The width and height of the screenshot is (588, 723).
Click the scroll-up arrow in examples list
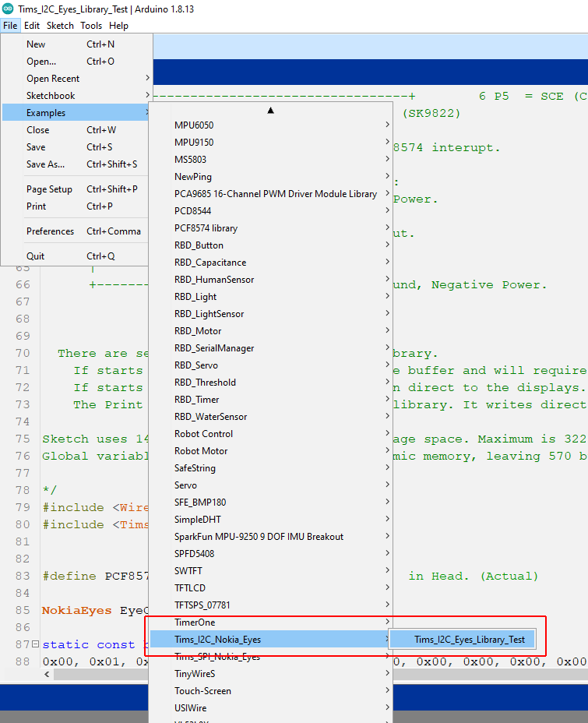coord(270,110)
